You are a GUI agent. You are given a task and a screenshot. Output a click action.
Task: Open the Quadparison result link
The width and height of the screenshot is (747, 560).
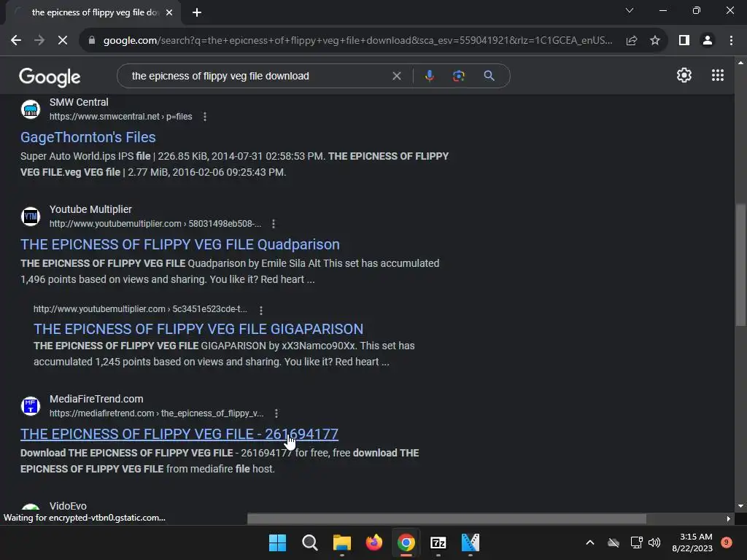click(x=180, y=245)
